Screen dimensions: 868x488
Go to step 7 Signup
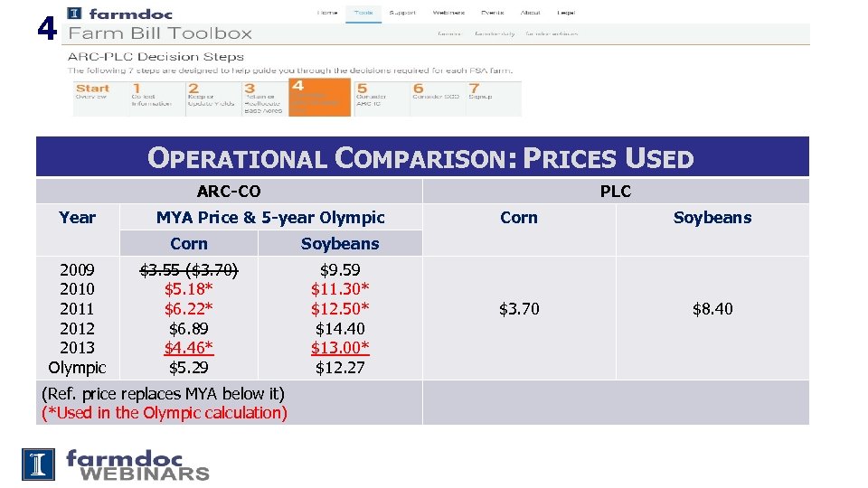pyautogui.click(x=479, y=93)
